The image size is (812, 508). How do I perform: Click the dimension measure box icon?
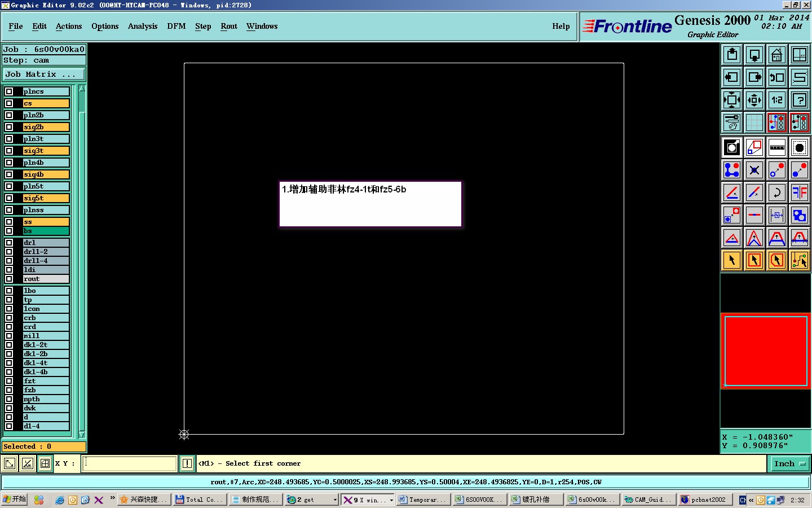click(x=777, y=215)
